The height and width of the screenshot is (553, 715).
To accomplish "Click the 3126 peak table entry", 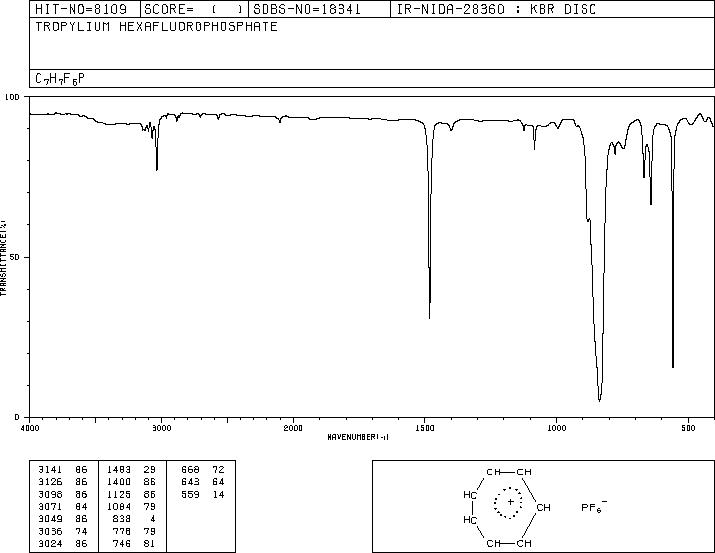I will (50, 482).
